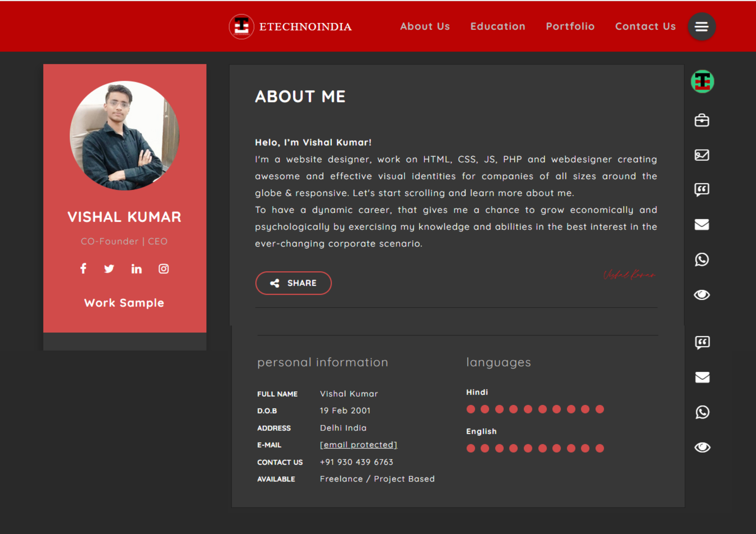
Task: Open the Twitter profile icon
Action: [x=109, y=269]
